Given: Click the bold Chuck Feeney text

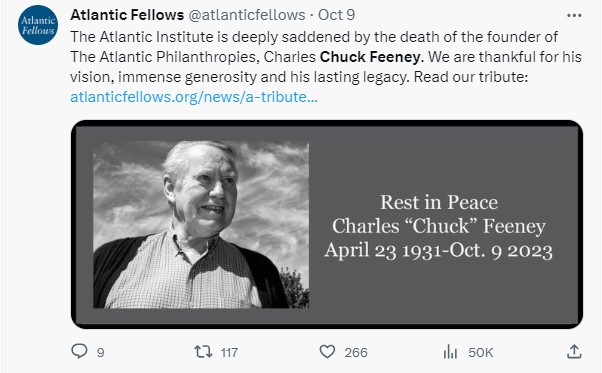Looking at the screenshot, I should (370, 57).
